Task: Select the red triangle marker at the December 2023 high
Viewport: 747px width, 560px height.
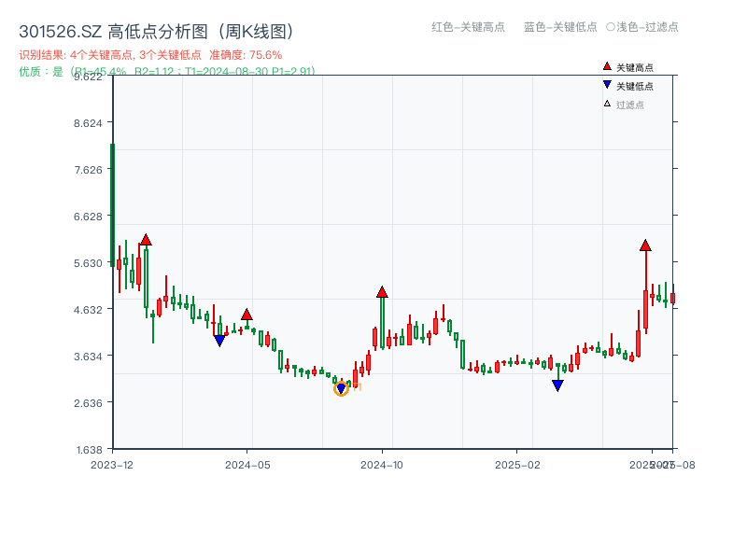Action: click(x=146, y=239)
